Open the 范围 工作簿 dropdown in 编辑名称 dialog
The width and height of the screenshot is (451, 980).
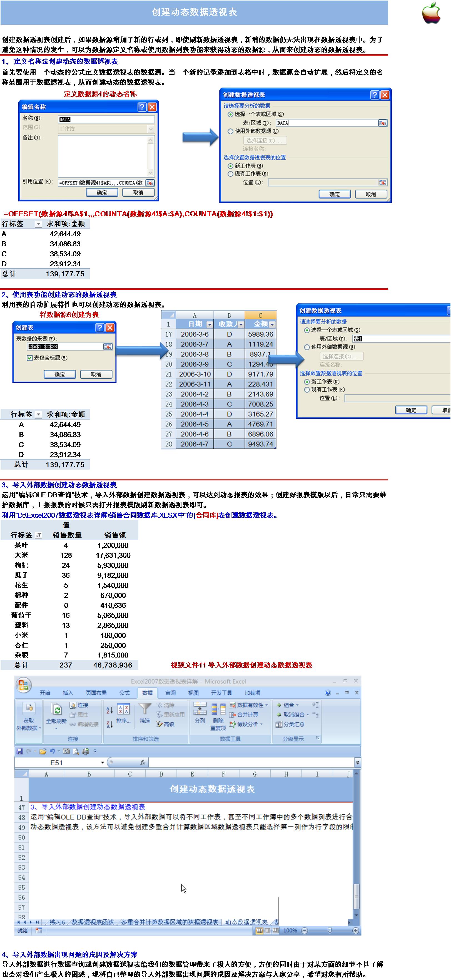click(x=151, y=129)
